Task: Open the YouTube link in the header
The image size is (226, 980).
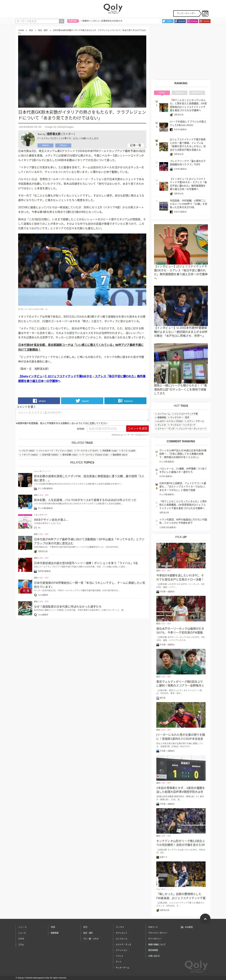Action: pyautogui.click(x=205, y=21)
